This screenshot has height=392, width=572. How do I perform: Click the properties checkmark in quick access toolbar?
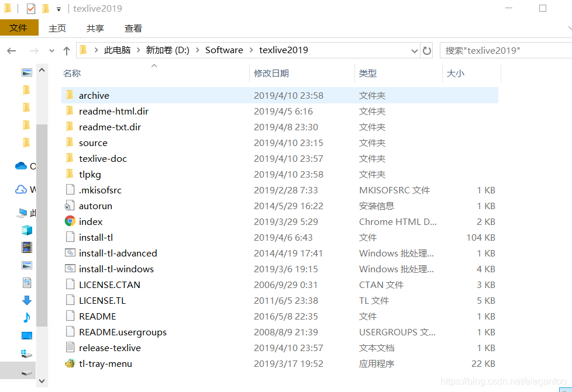pyautogui.click(x=31, y=8)
